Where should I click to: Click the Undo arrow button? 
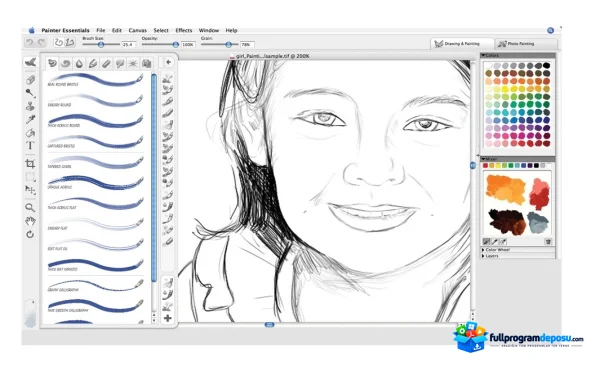(30, 42)
